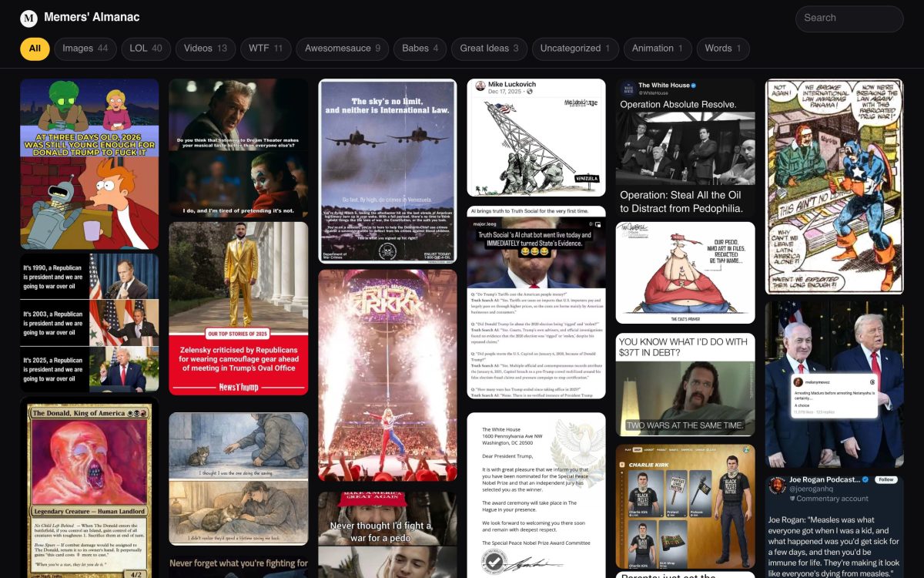Open the Dream Theater musical taste meme

pyautogui.click(x=239, y=148)
